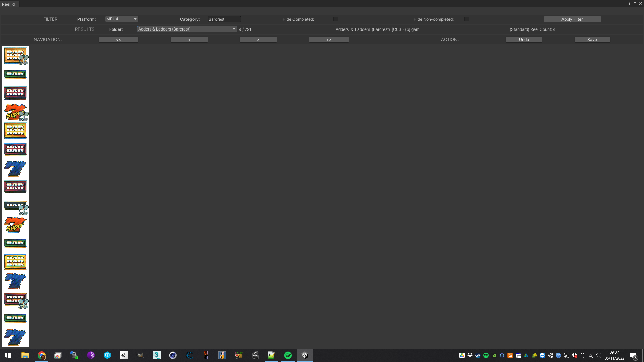Open Google Chrome from the taskbar
644x362 pixels.
[42, 355]
